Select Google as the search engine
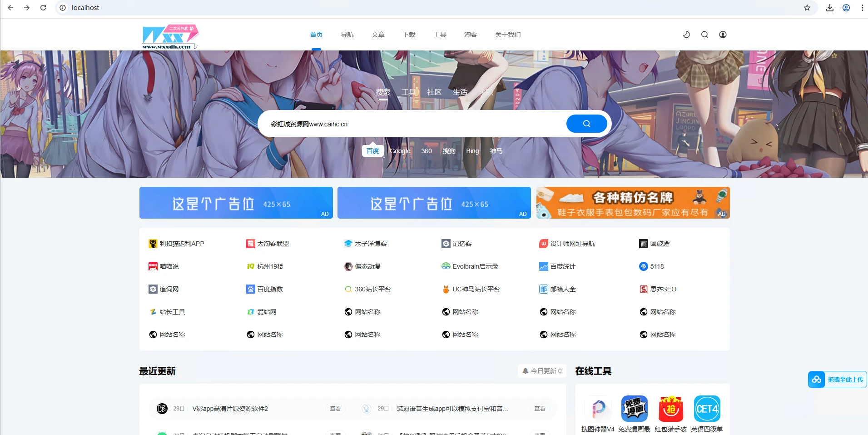 click(400, 150)
